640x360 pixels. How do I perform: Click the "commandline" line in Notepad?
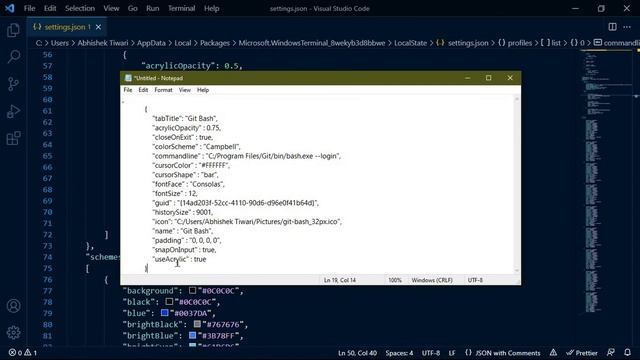(x=247, y=156)
